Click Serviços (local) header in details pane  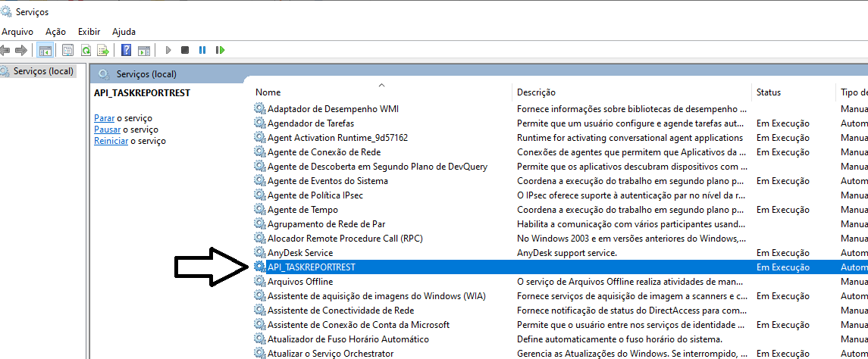pyautogui.click(x=146, y=74)
